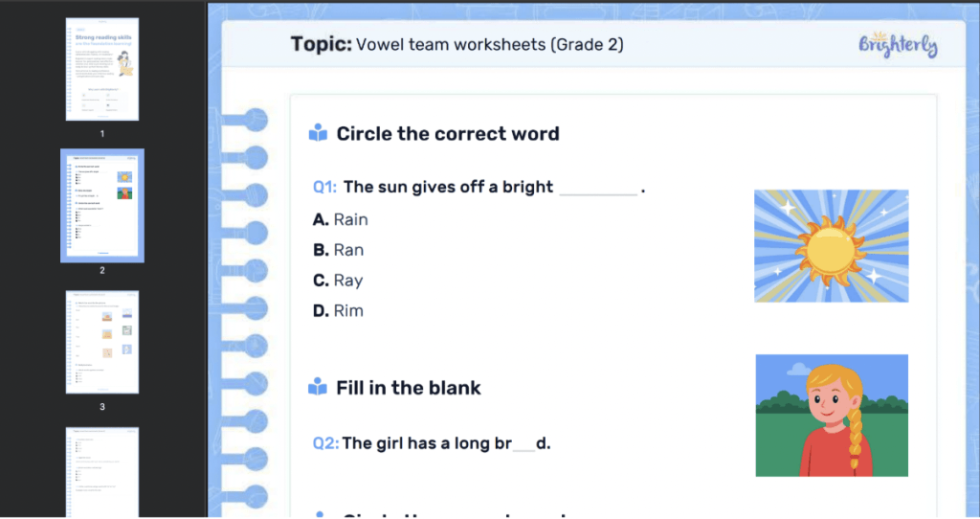The image size is (980, 519).
Task: Click the Topic: Vowel team worksheets heading
Action: [x=457, y=44]
